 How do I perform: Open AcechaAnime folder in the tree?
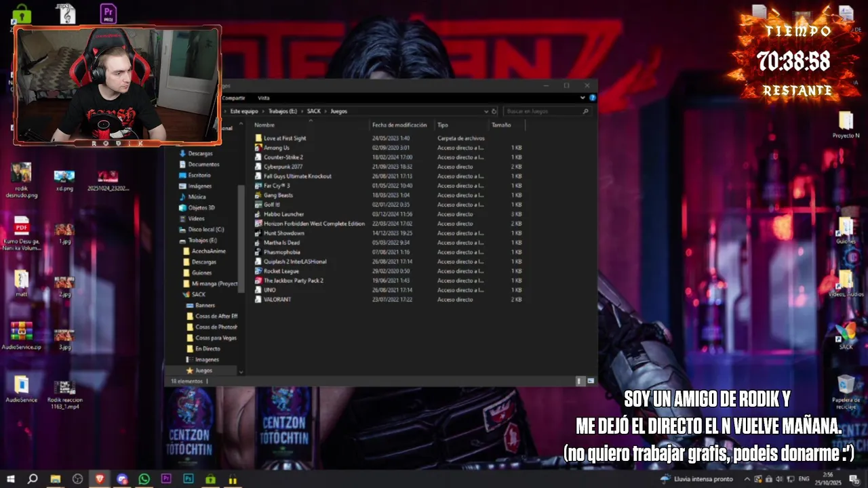point(208,251)
